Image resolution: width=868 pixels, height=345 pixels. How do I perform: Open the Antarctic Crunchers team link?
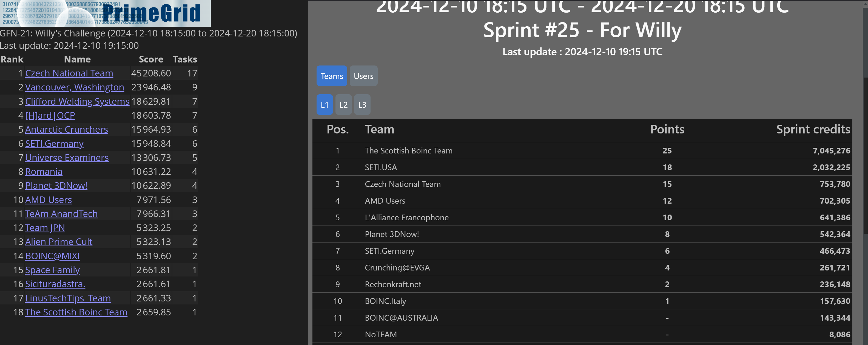tap(66, 129)
